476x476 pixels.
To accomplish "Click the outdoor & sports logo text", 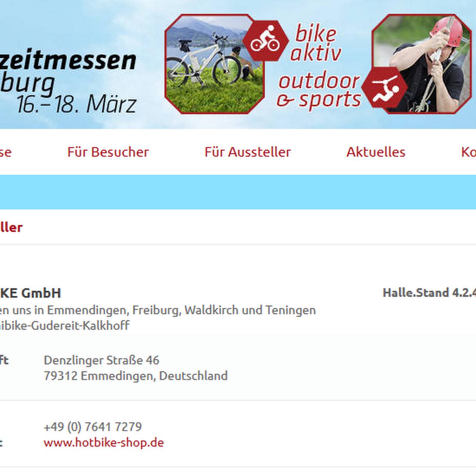I will click(319, 90).
